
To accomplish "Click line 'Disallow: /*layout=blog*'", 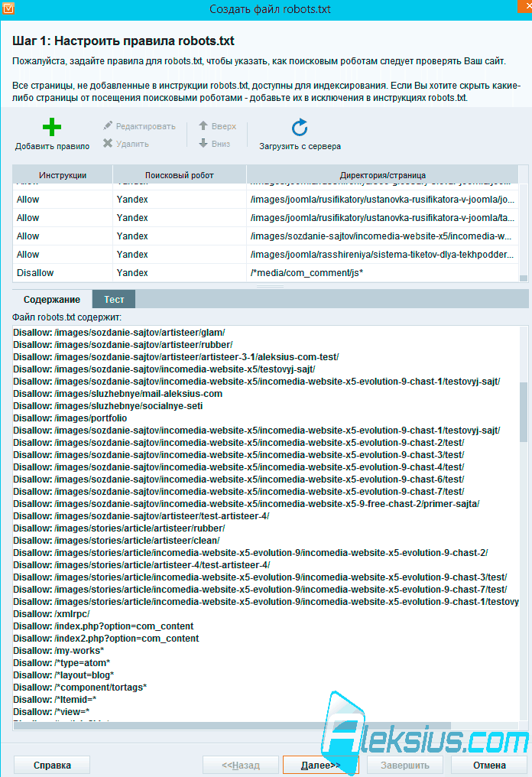I will pyautogui.click(x=64, y=675).
